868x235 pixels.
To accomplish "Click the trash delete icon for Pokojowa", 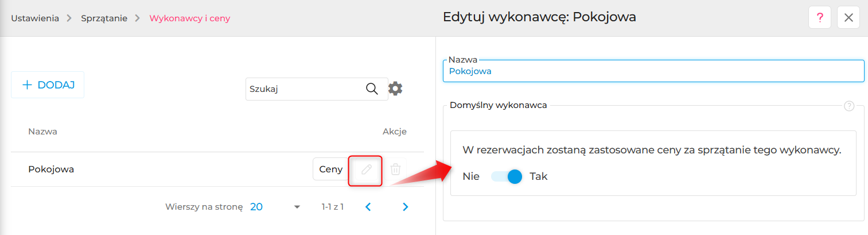I will coord(395,169).
